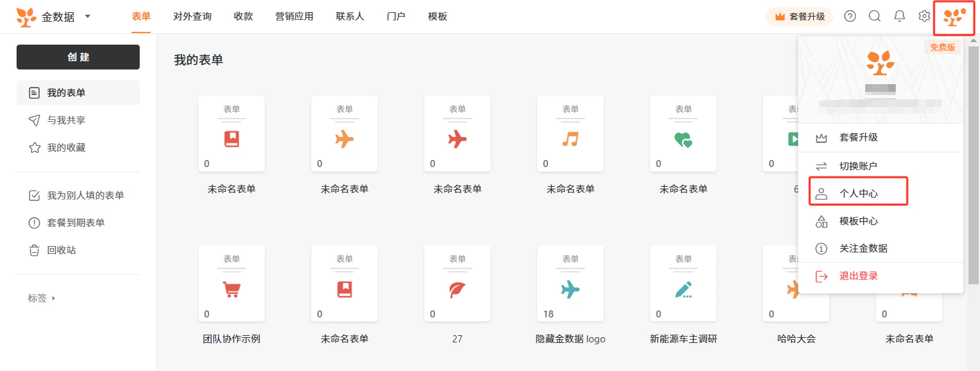Go to the 收款 tab
Image resolution: width=980 pixels, height=371 pixels.
[243, 17]
